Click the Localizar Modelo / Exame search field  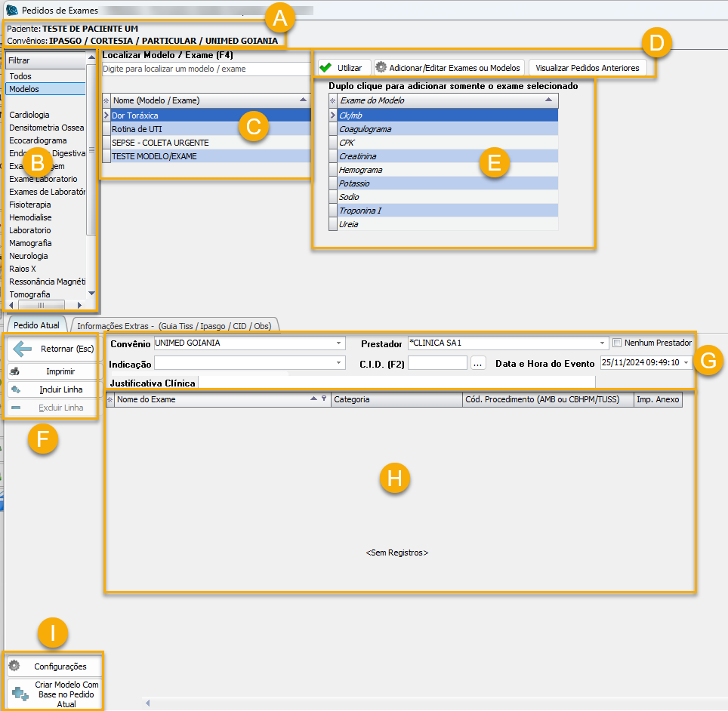pos(205,69)
